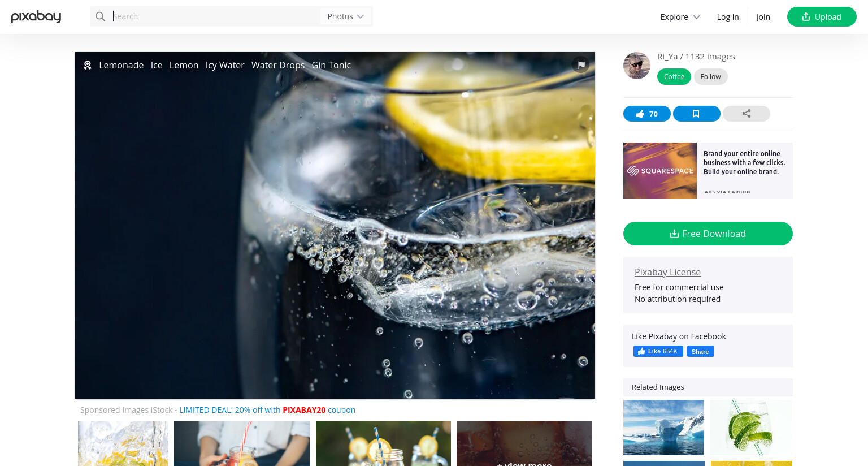Click the search magnifier icon
The width and height of the screenshot is (868, 466).
point(101,16)
